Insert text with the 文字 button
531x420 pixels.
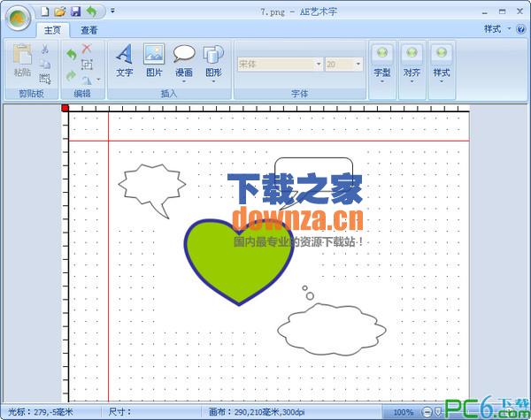(124, 61)
